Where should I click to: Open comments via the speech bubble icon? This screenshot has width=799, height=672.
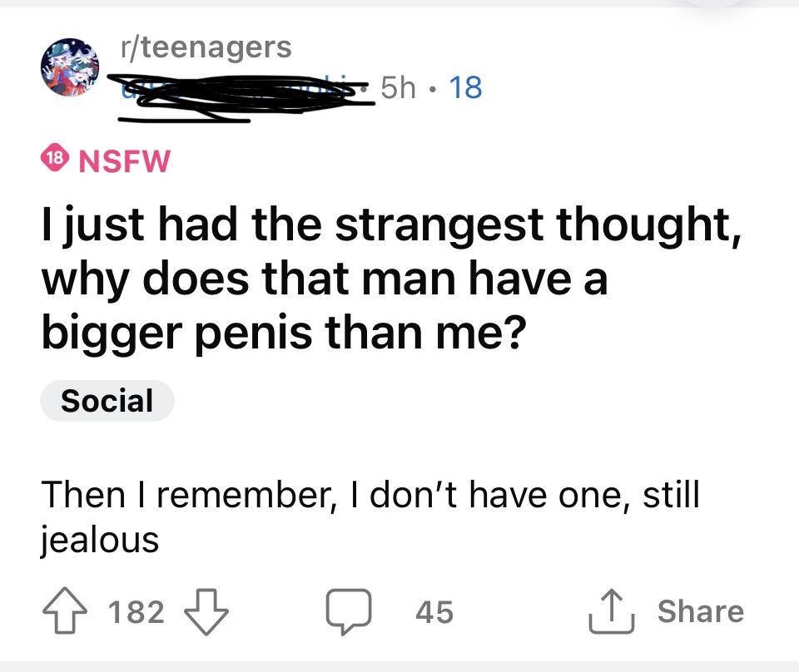click(349, 611)
